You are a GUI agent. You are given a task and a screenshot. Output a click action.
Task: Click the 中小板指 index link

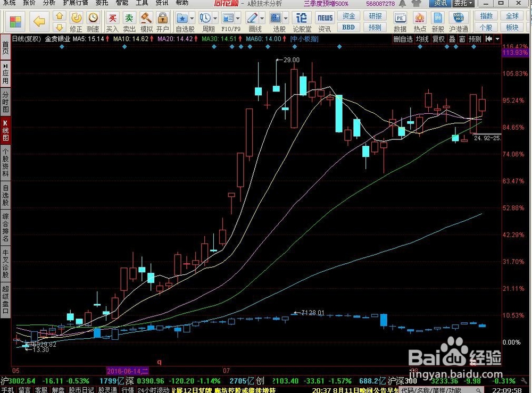(x=304, y=39)
